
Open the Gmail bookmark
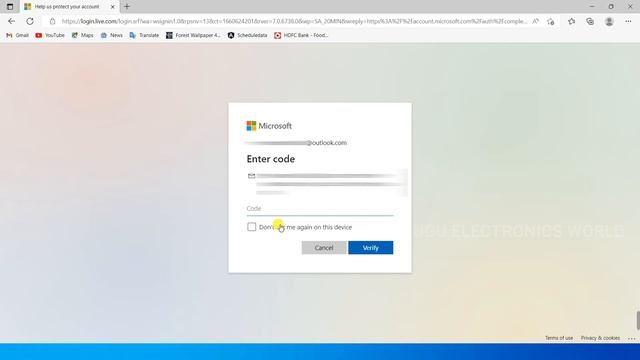(18, 36)
